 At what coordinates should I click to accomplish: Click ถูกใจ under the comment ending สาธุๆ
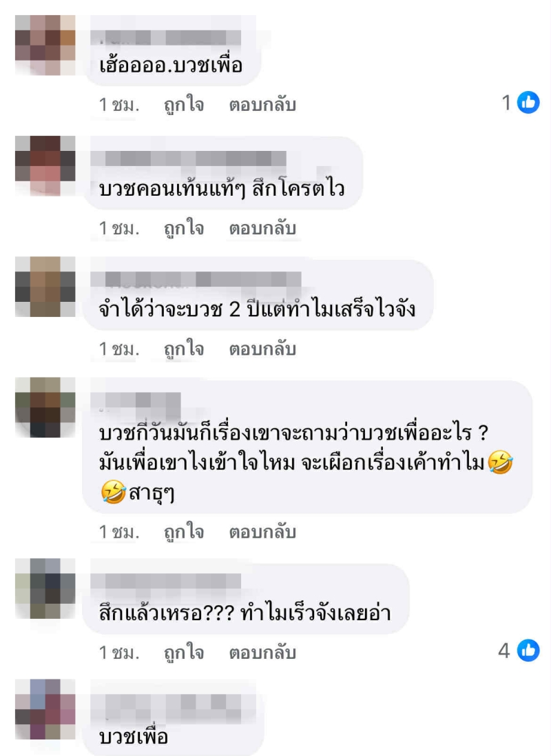coord(184,532)
